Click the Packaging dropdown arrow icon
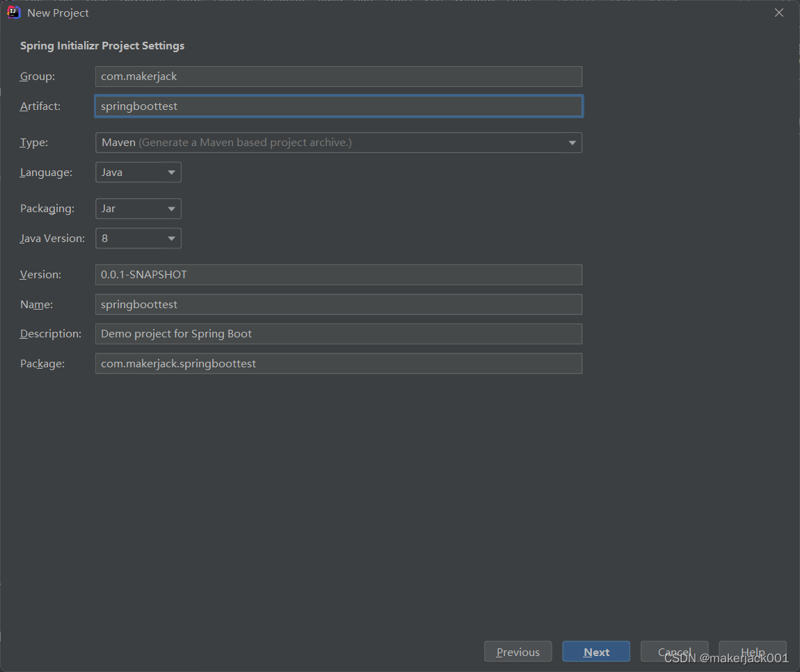The image size is (800, 672). click(x=171, y=209)
